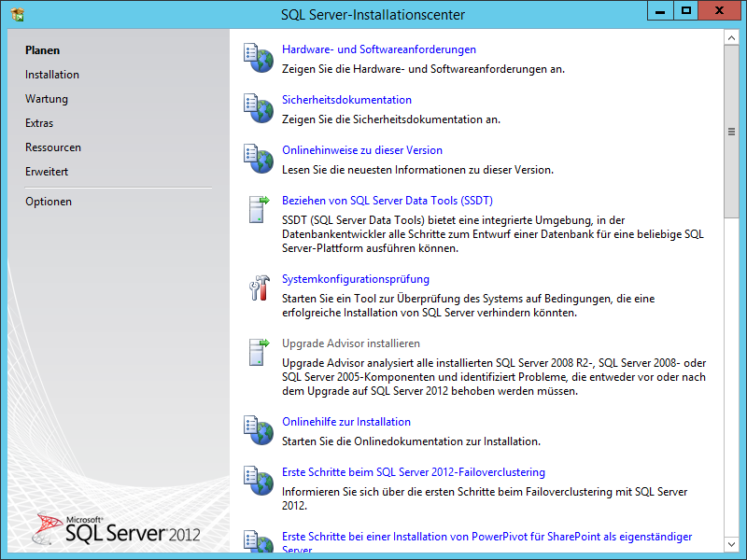Screen dimensions: 747x560
Task: Launch the Systemkonfigurationsprüfung link
Action: [356, 279]
